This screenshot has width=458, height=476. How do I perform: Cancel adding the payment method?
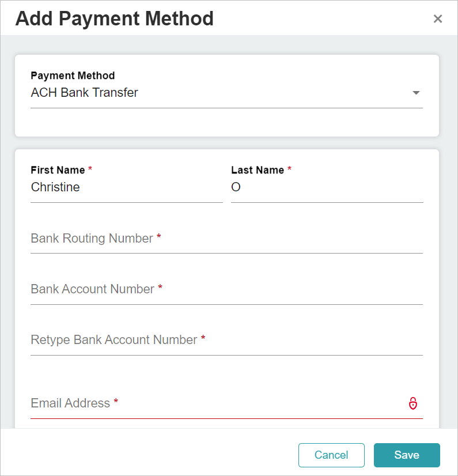click(331, 455)
